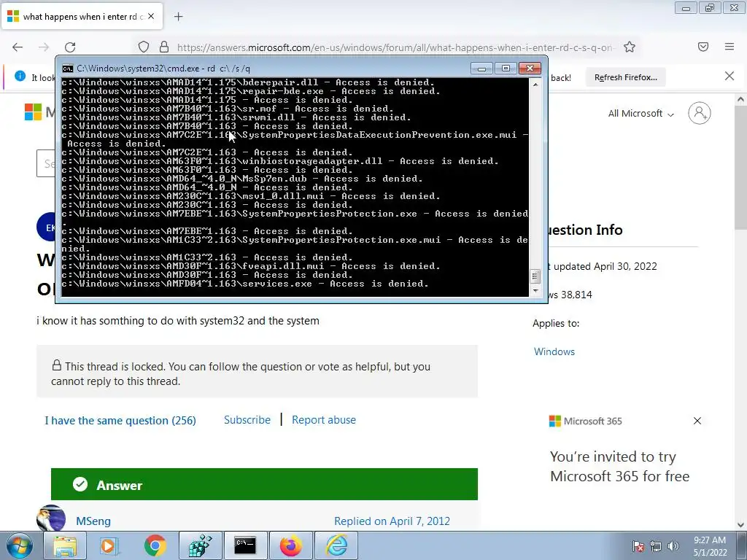
Task: Open the Pocket save icon
Action: pyautogui.click(x=703, y=47)
